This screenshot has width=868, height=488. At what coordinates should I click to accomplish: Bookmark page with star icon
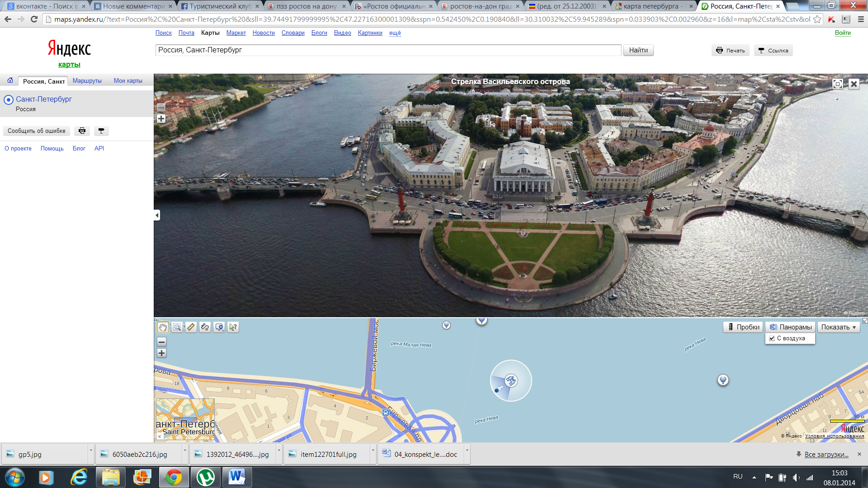[817, 19]
